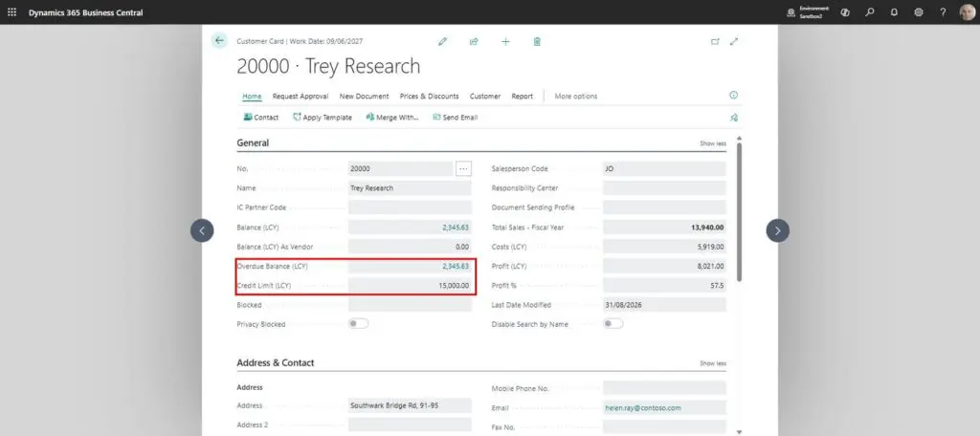Open the Copilot icon in top bar
The image size is (980, 436).
click(845, 12)
